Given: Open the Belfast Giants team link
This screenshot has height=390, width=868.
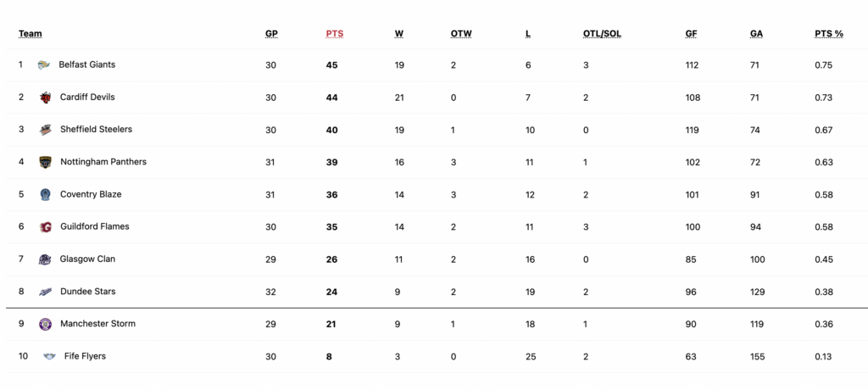Looking at the screenshot, I should (87, 64).
